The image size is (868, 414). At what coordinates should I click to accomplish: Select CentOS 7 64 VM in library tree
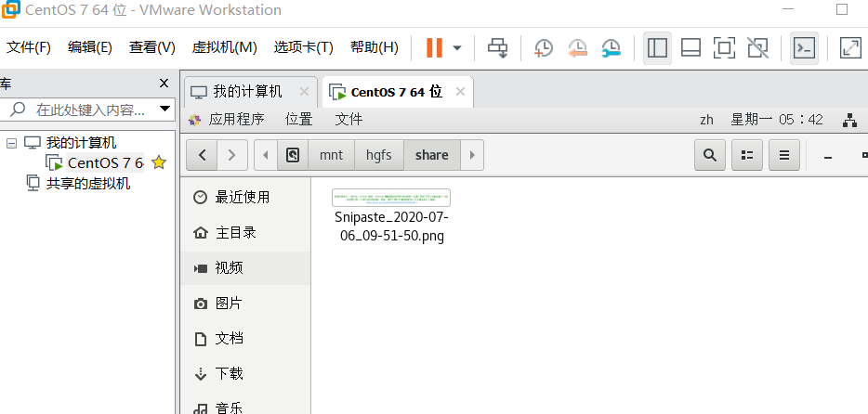[106, 163]
